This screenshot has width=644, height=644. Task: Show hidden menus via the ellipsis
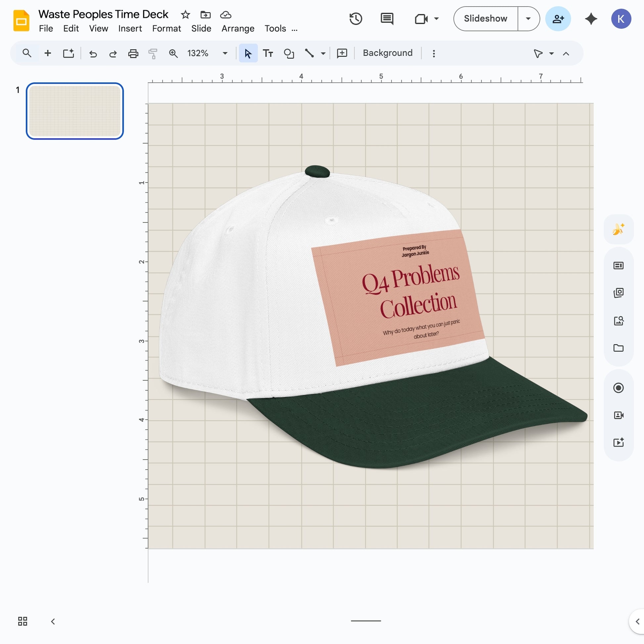coord(294,29)
